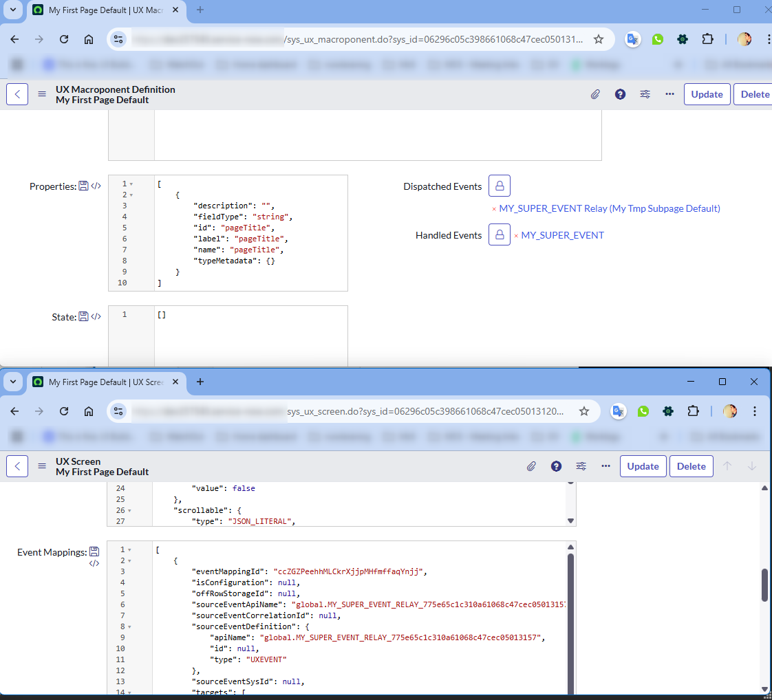Click the attachment paperclip icon in UX Macroponent header
772x700 pixels.
595,94
